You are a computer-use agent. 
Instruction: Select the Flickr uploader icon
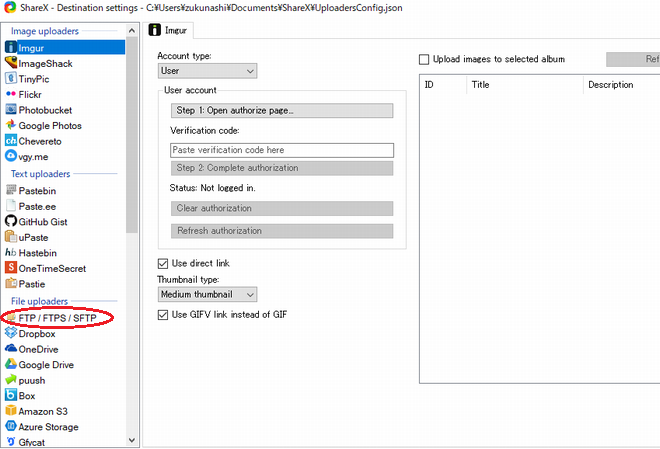tap(11, 94)
